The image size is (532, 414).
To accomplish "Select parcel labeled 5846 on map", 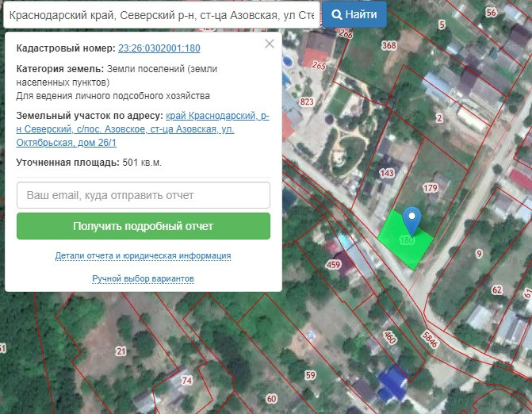I will tap(430, 339).
